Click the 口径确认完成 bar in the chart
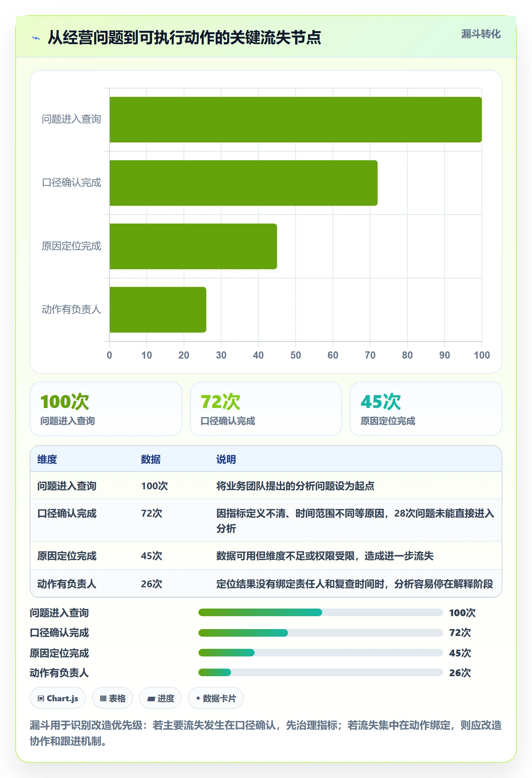This screenshot has width=532, height=778. [x=244, y=183]
